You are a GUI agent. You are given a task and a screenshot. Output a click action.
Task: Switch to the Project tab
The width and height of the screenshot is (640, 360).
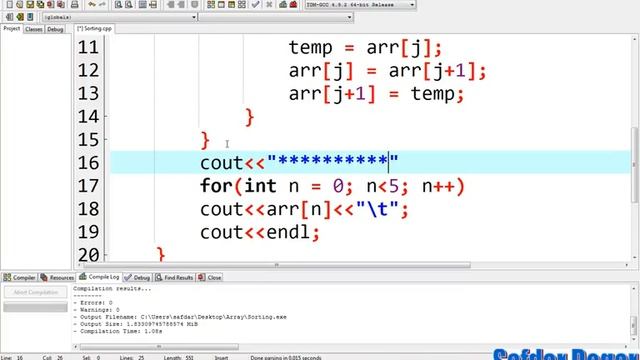click(11, 29)
